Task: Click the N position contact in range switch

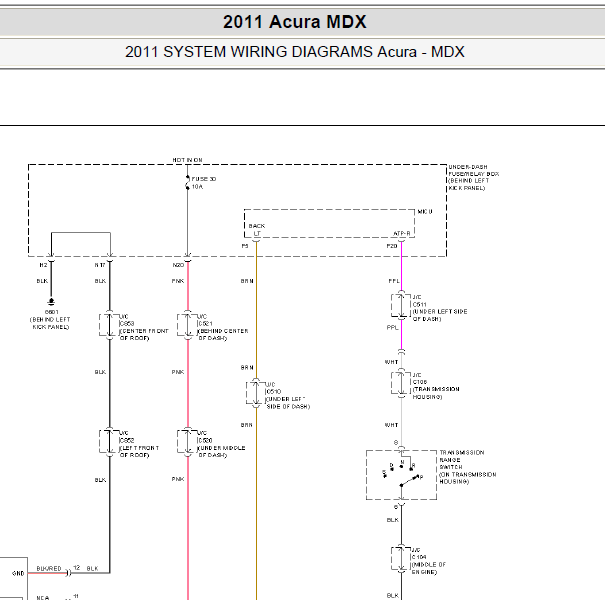Action: point(402,465)
